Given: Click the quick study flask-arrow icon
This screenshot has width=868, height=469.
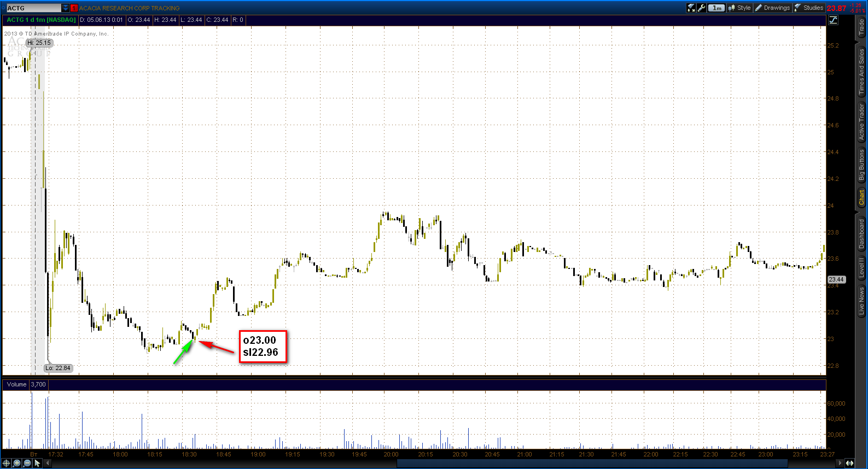Looking at the screenshot, I should (x=691, y=8).
